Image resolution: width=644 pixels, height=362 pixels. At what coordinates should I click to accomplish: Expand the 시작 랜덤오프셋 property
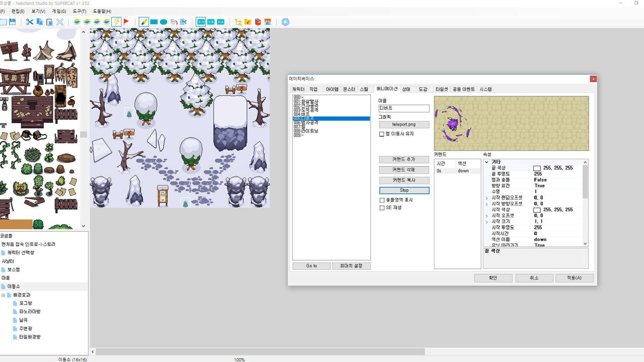(487, 198)
